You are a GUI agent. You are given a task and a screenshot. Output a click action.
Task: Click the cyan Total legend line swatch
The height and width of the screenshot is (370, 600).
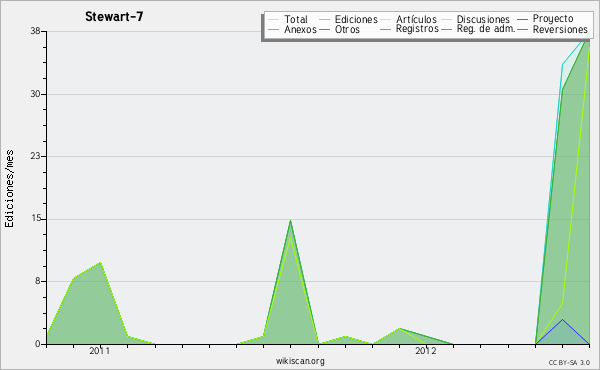[x=273, y=20]
